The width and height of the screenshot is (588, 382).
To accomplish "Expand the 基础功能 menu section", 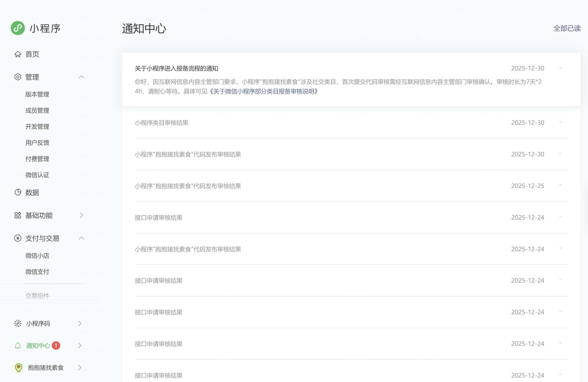I will (81, 215).
